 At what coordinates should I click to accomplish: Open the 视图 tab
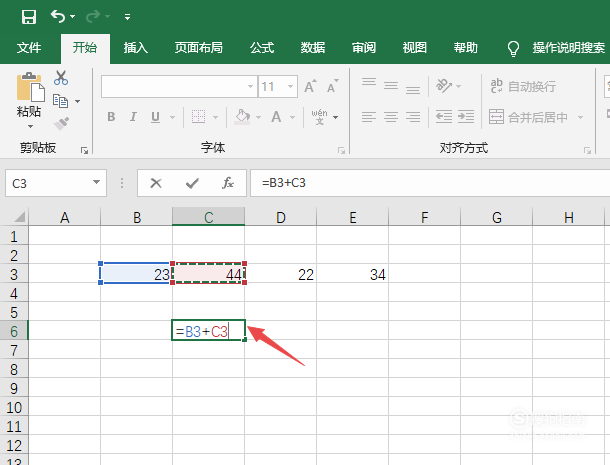click(415, 48)
